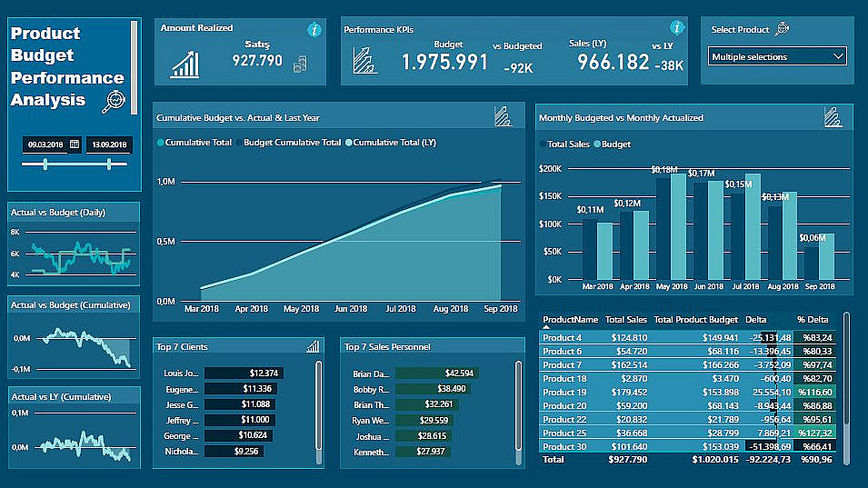Image resolution: width=868 pixels, height=488 pixels.
Task: Click the %116,60 delta cell for Product 19
Action: pos(814,393)
